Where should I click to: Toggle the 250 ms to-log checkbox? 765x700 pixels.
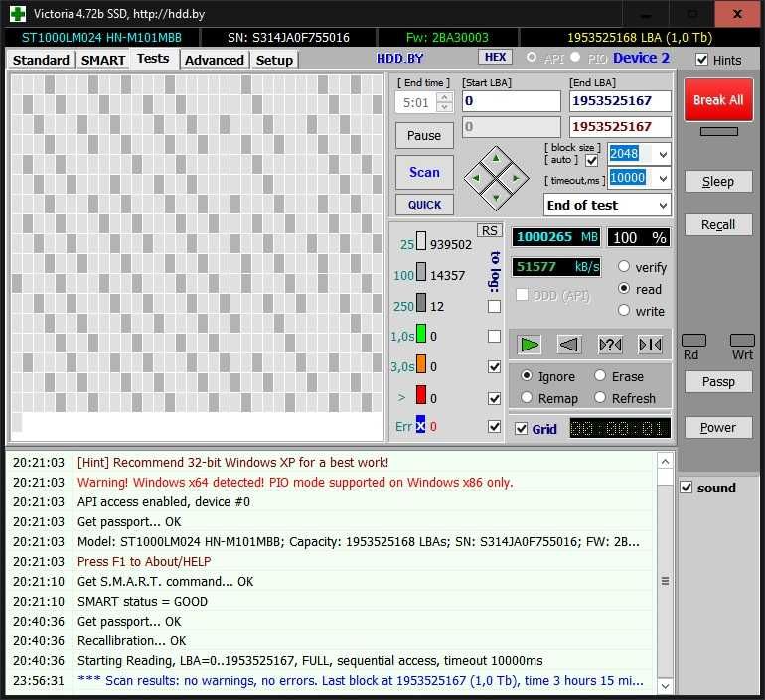(494, 306)
